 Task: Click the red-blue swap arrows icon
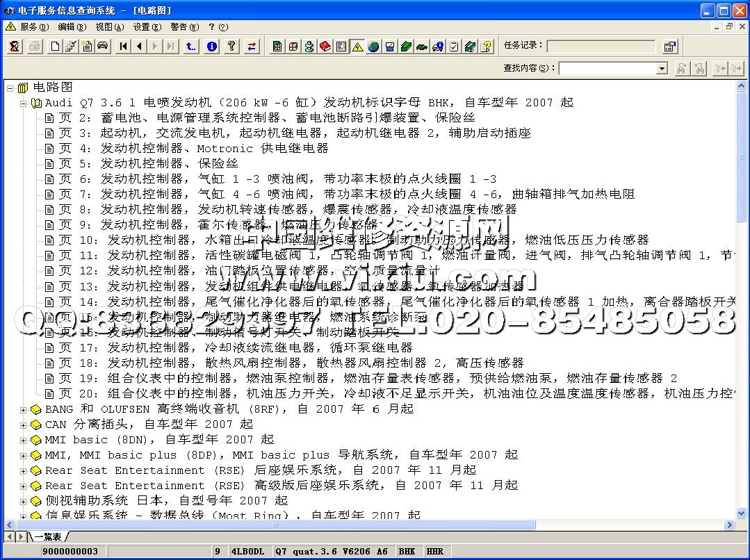coord(252,47)
